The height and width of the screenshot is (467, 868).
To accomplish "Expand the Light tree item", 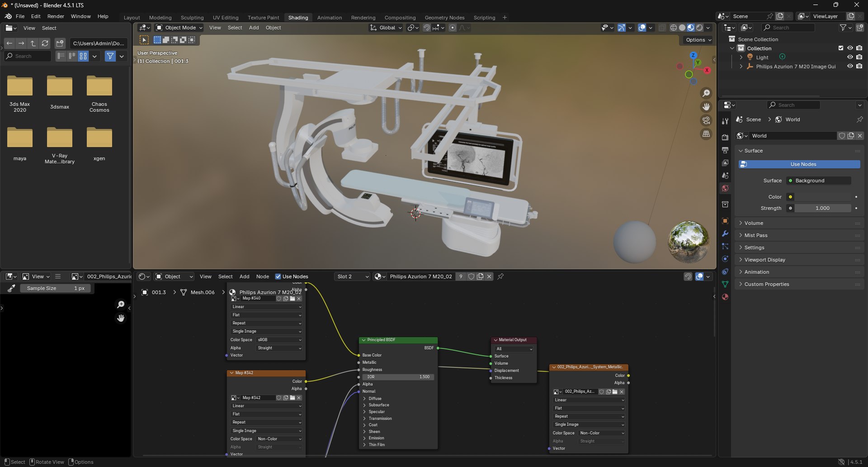I will [741, 57].
